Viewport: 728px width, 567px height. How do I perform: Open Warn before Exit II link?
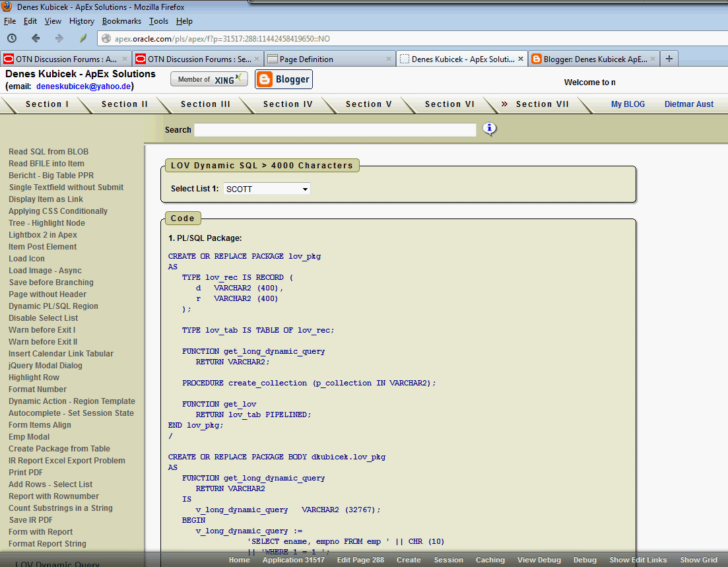[x=43, y=342]
